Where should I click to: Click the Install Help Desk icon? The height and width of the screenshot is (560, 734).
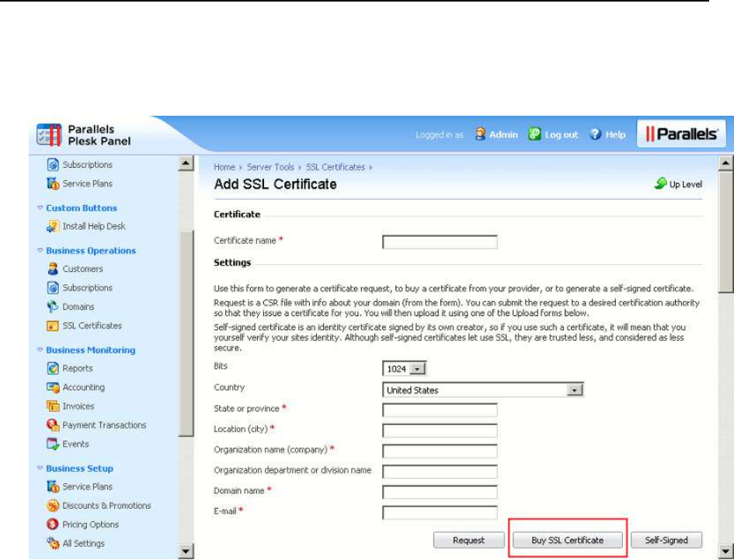(x=53, y=227)
